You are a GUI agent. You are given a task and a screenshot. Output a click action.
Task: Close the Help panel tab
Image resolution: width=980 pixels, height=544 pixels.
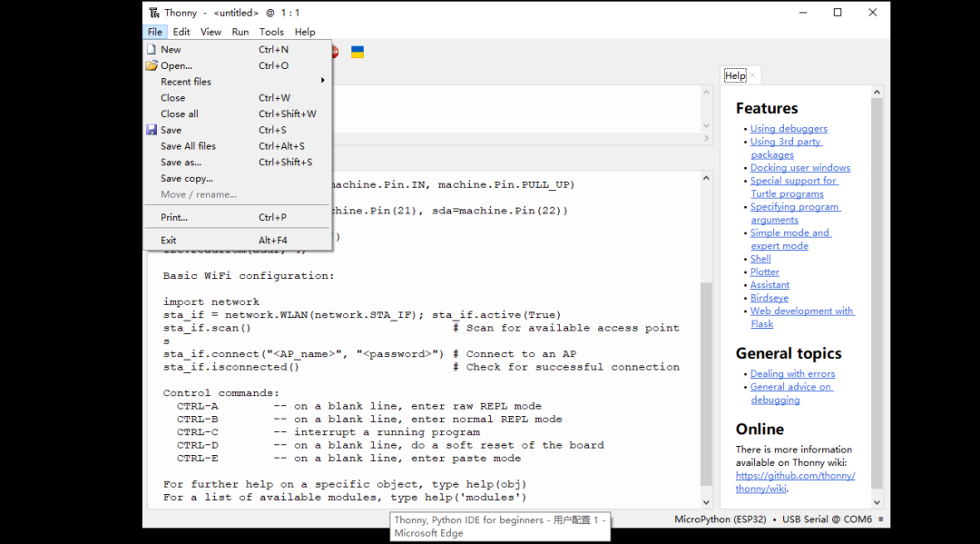(x=752, y=75)
